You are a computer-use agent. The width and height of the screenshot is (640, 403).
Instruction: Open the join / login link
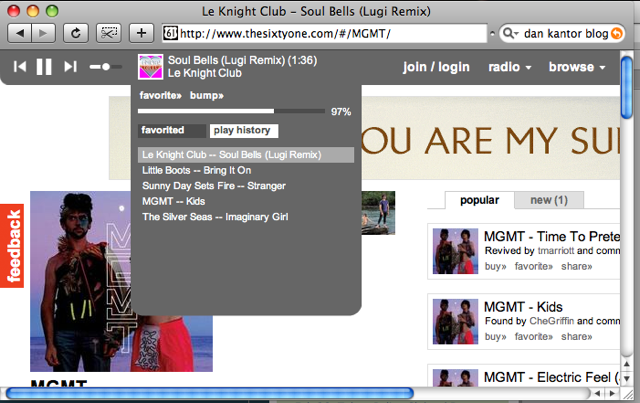pyautogui.click(x=436, y=67)
